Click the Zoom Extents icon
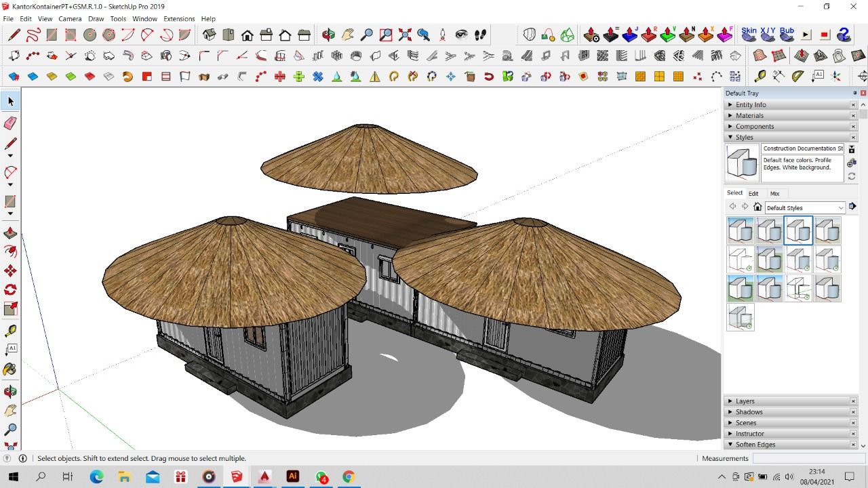The height and width of the screenshot is (488, 868). [x=405, y=35]
